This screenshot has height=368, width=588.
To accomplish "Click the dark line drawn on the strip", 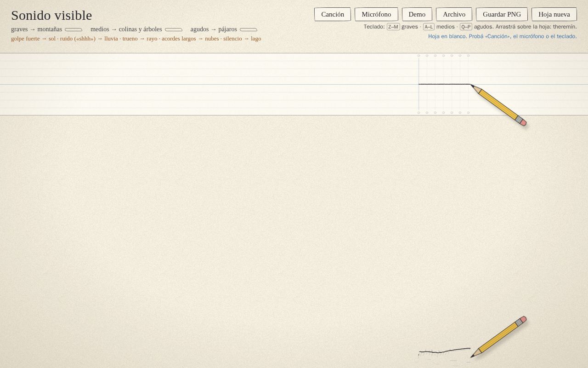I will point(445,84).
